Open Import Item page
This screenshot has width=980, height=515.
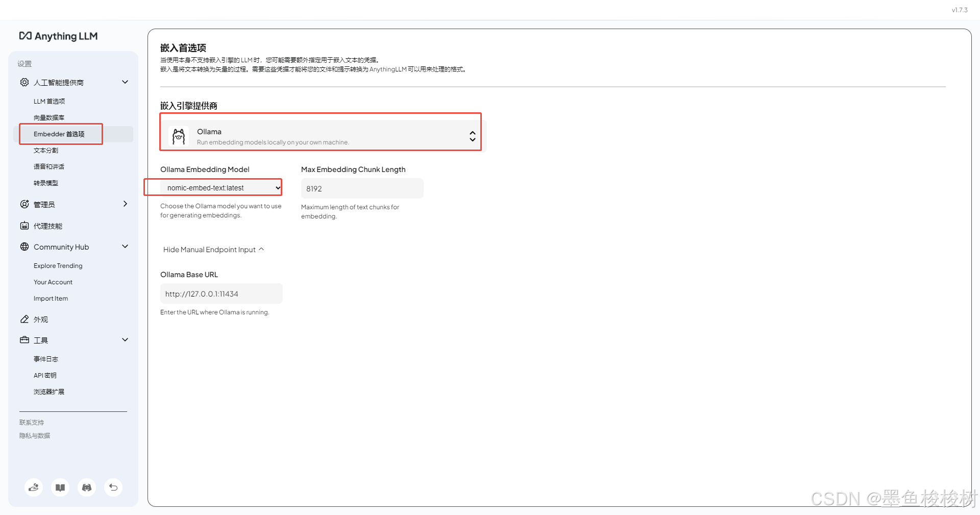tap(51, 299)
